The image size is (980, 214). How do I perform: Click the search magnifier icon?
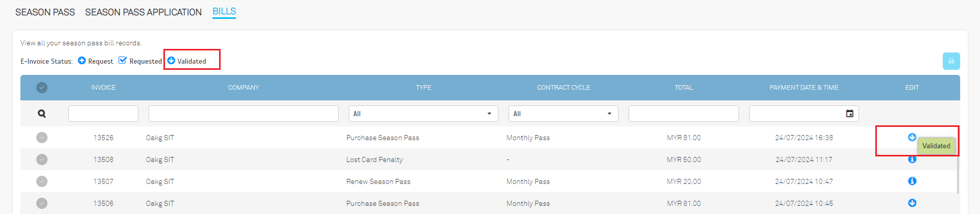pos(42,114)
